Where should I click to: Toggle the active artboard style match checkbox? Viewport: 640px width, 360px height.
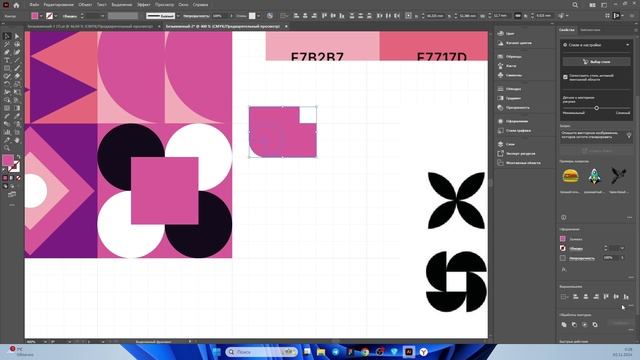pyautogui.click(x=565, y=77)
